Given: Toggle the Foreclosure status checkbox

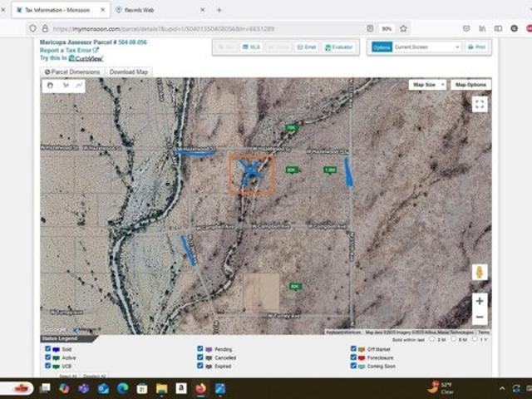Looking at the screenshot, I should (353, 357).
